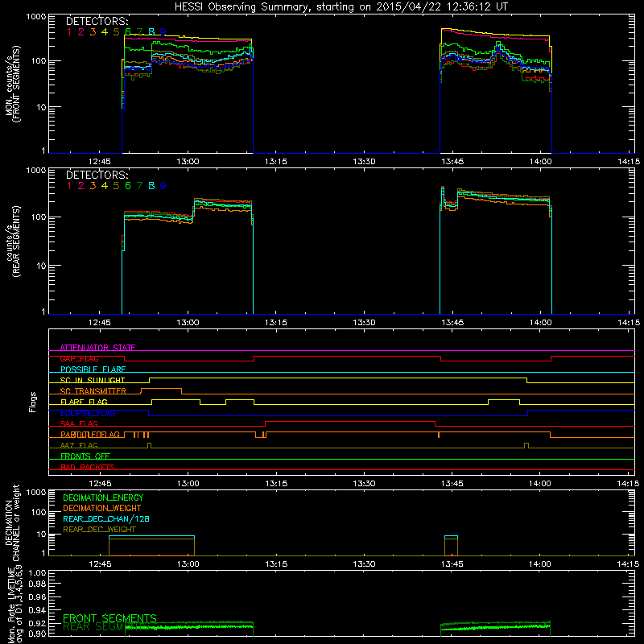Click the REAR_DEC_CHAN/128 legend entry

point(106,518)
